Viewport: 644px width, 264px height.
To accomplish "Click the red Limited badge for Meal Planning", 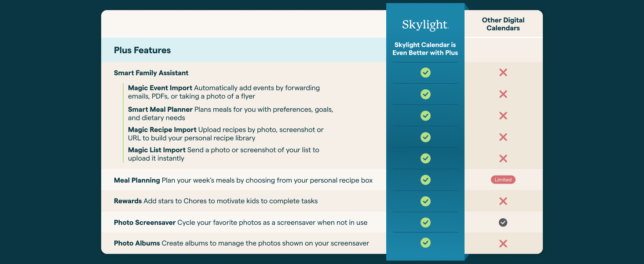I will coord(503,180).
